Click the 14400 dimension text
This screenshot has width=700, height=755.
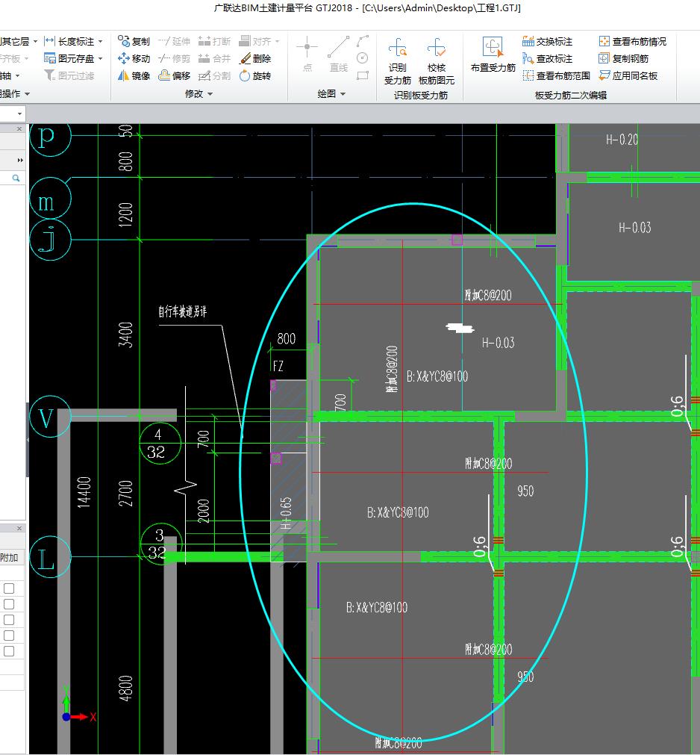[x=84, y=492]
